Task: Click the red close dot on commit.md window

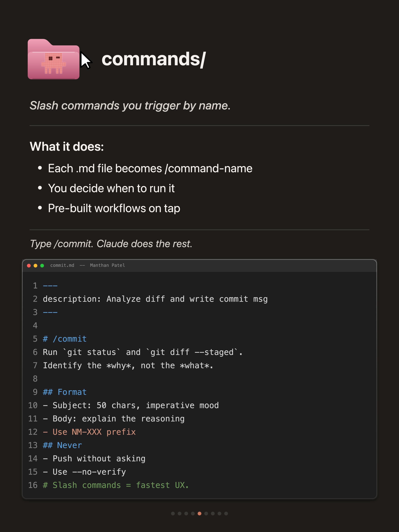Action: tap(29, 266)
